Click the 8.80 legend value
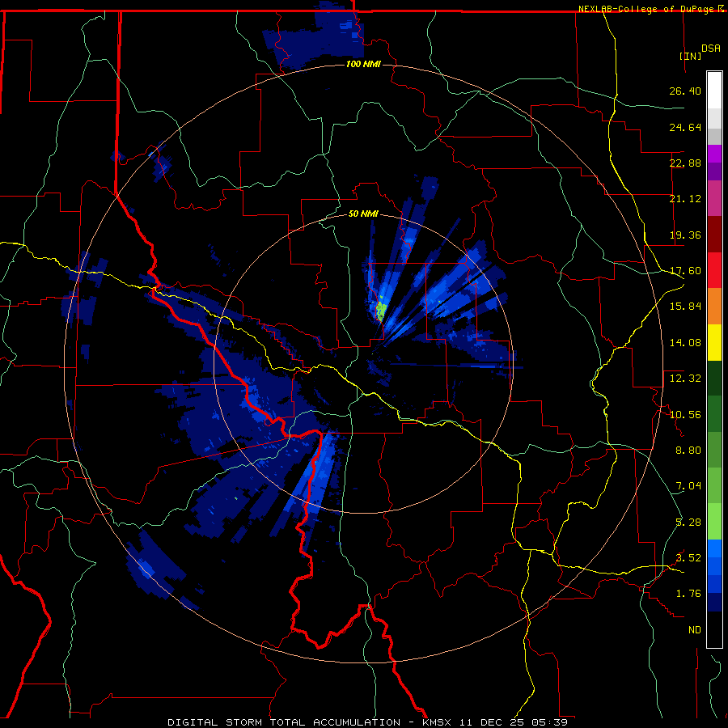The image size is (728, 728). tap(688, 451)
